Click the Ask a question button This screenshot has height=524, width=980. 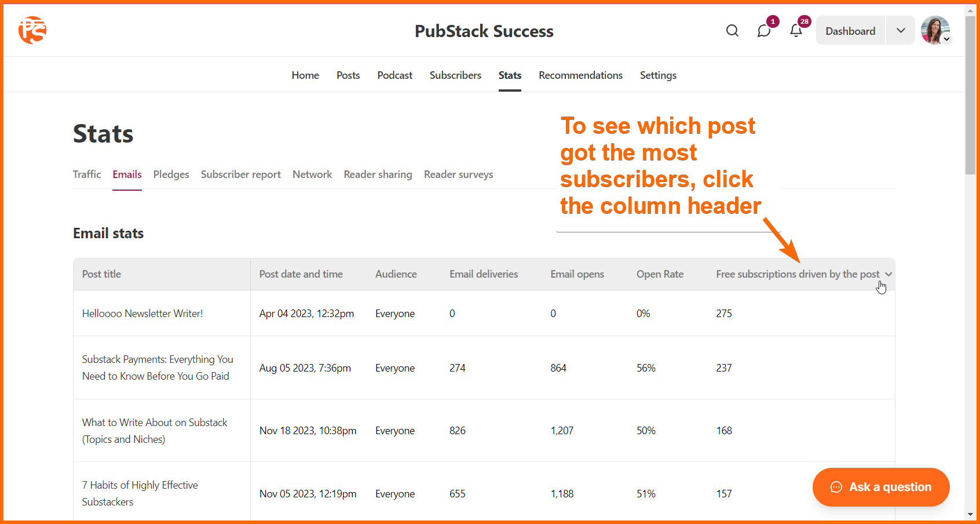[881, 487]
